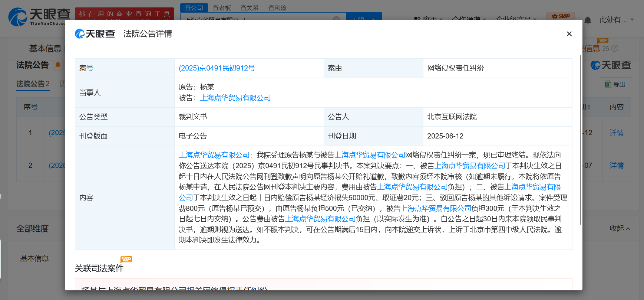Open case number (2025)京0491民初912号 link
Viewport: 644px width, 300px height.
pyautogui.click(x=217, y=68)
